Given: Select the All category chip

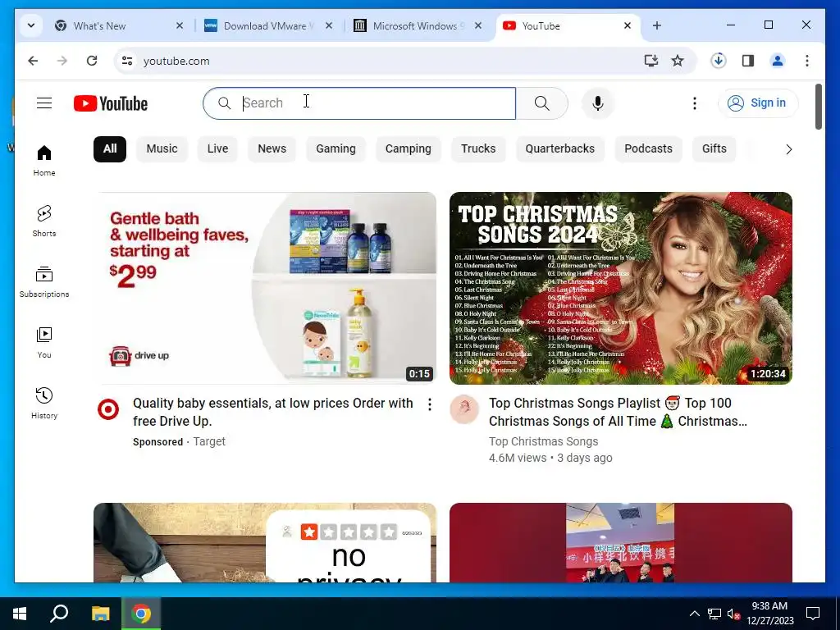Looking at the screenshot, I should pos(110,149).
